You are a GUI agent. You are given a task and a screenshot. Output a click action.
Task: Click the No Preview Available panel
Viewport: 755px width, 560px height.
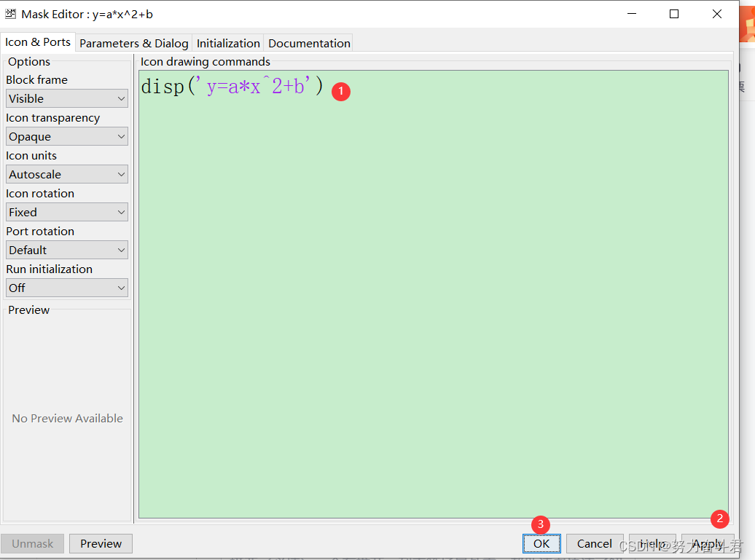point(66,418)
